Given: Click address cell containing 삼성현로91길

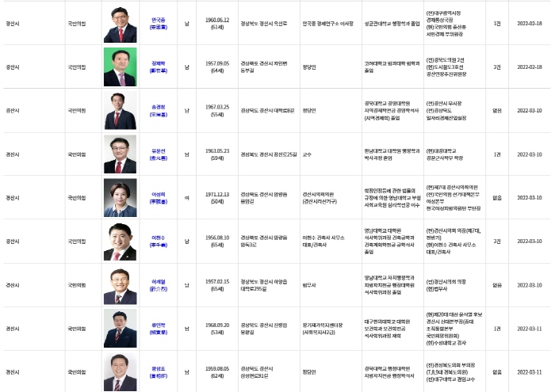Looking at the screenshot, I should tap(257, 372).
